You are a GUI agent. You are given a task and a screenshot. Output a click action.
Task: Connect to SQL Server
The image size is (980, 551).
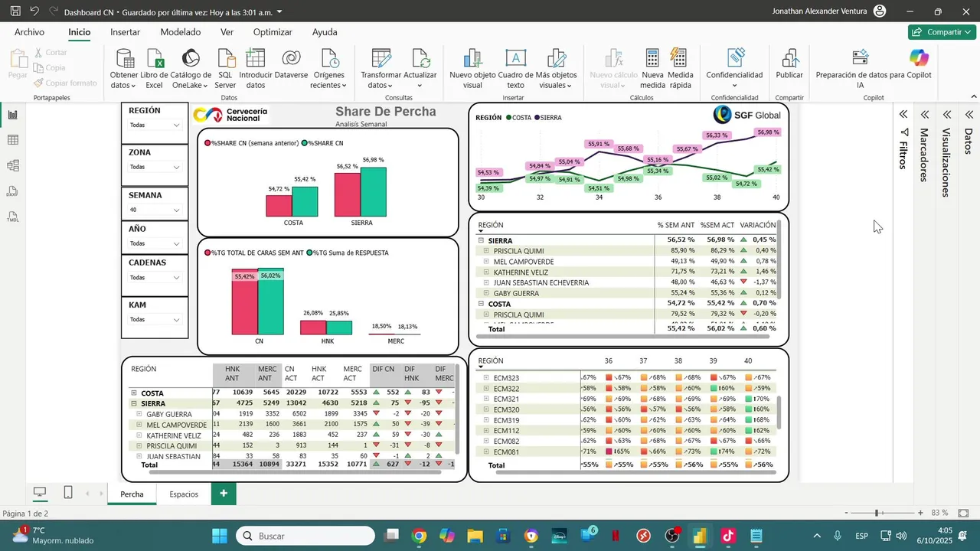pos(226,69)
